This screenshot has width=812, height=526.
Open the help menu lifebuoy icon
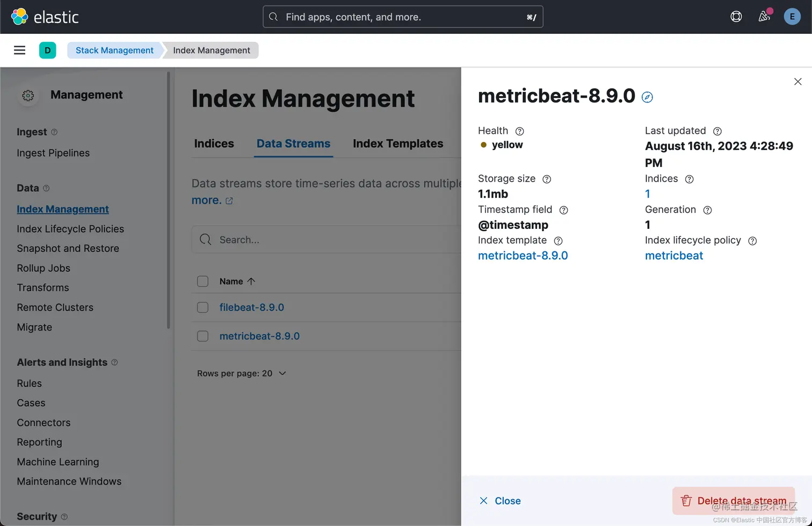coord(736,17)
